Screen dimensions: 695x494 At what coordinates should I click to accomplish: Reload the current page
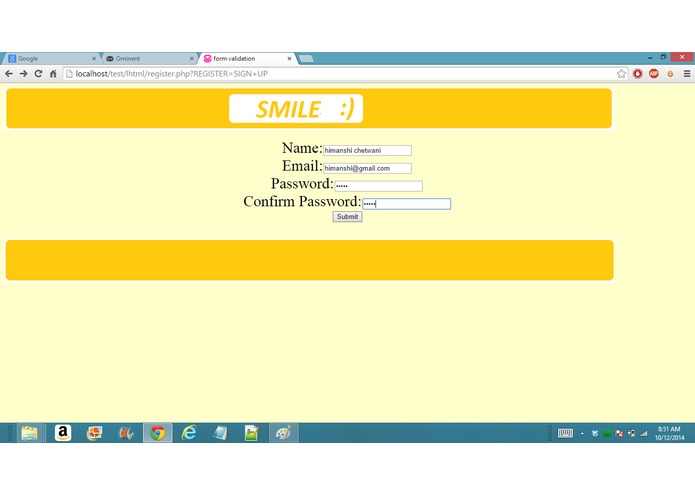pos(39,74)
